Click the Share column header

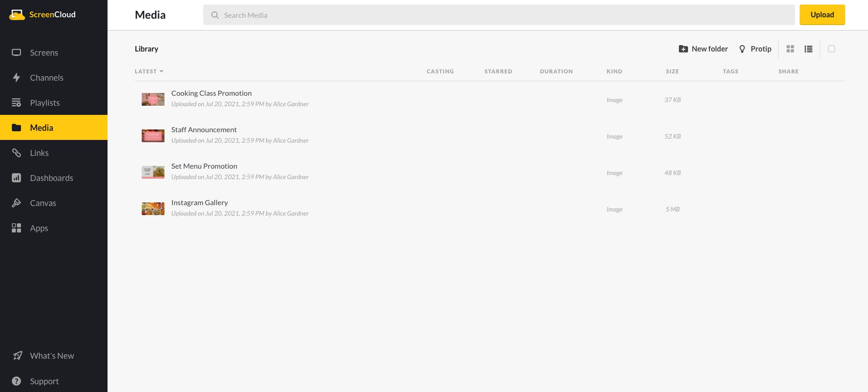pyautogui.click(x=788, y=72)
